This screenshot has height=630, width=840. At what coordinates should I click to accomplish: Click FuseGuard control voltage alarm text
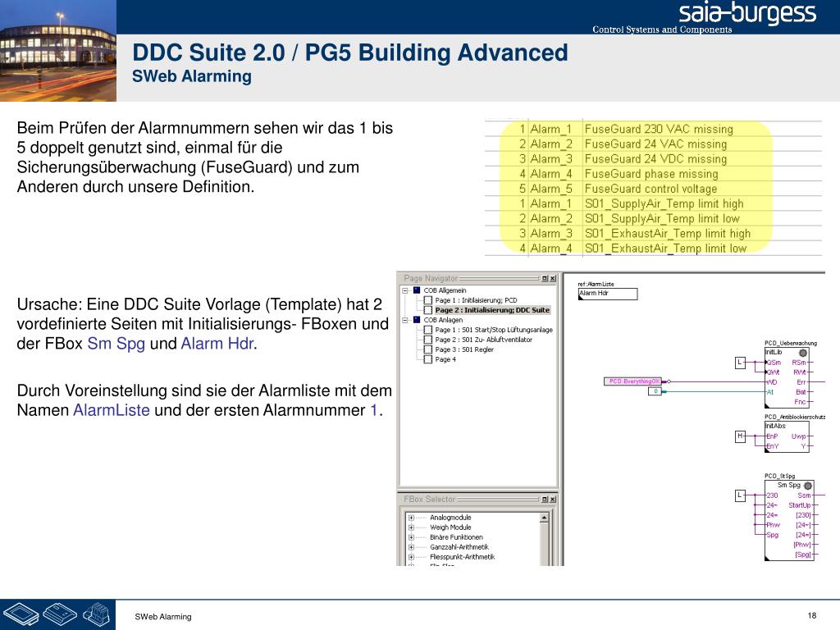click(x=651, y=189)
